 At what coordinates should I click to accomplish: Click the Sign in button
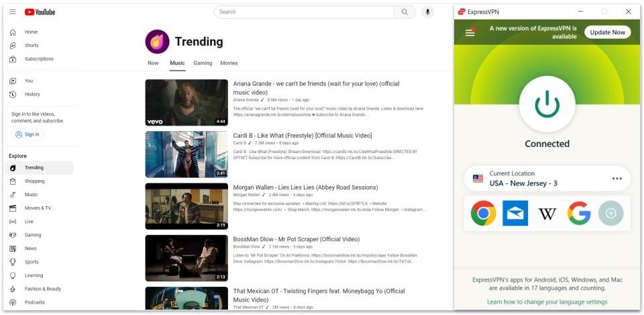click(28, 134)
